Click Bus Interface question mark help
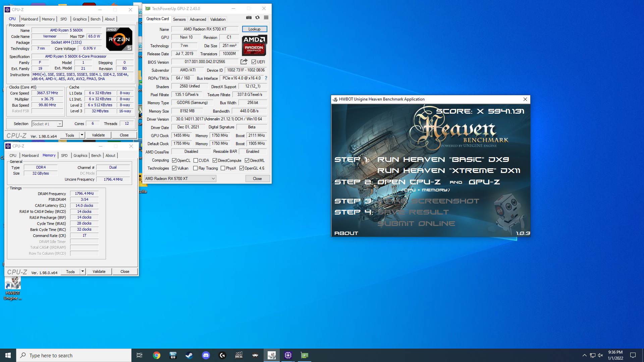The image size is (644, 362). pos(266,78)
